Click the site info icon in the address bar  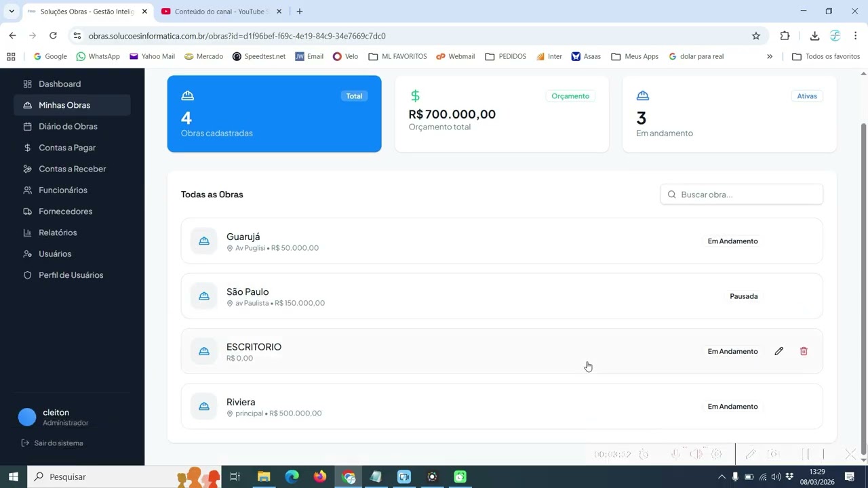[77, 36]
